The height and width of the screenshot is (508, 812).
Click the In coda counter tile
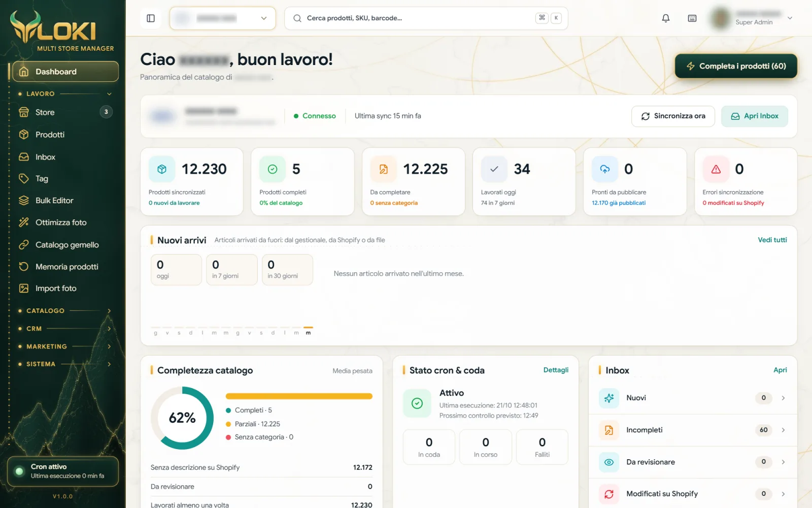429,447
